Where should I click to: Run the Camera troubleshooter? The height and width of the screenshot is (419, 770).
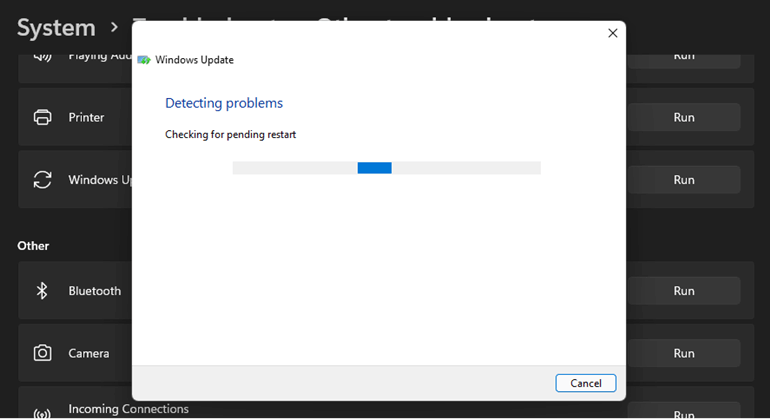[x=684, y=353]
